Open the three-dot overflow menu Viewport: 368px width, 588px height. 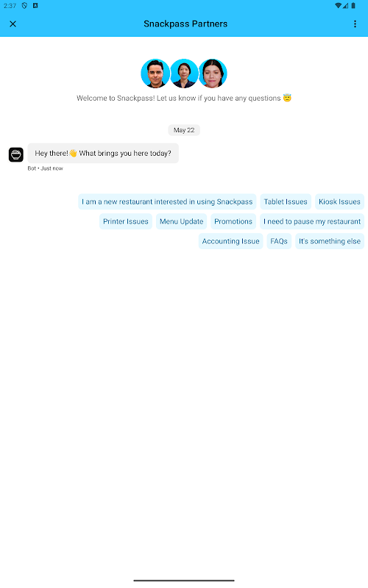tap(355, 24)
